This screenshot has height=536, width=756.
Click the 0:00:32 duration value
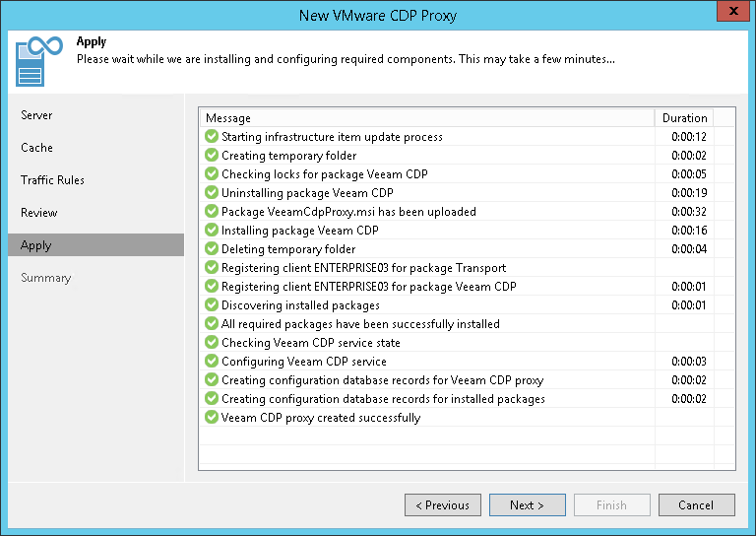(x=689, y=212)
